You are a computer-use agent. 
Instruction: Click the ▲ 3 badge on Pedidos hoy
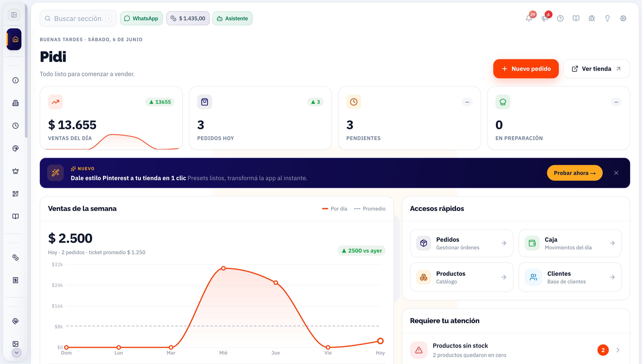[315, 102]
